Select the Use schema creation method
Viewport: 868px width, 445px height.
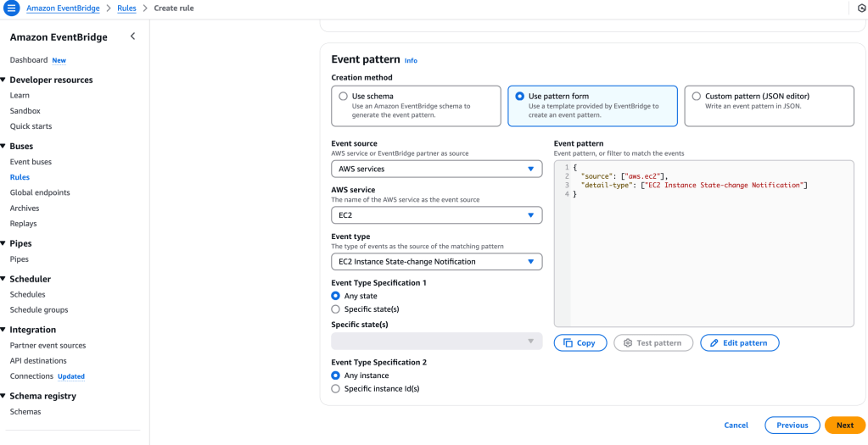click(x=344, y=97)
